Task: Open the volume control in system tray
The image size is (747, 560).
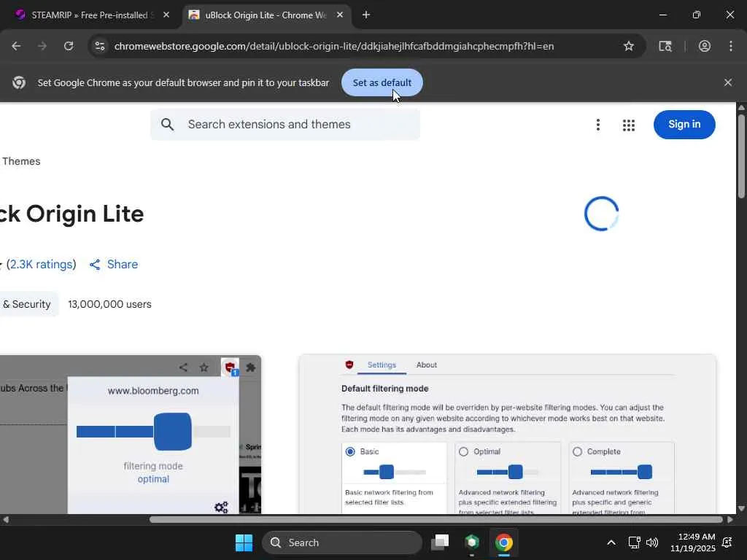Action: coord(652,542)
